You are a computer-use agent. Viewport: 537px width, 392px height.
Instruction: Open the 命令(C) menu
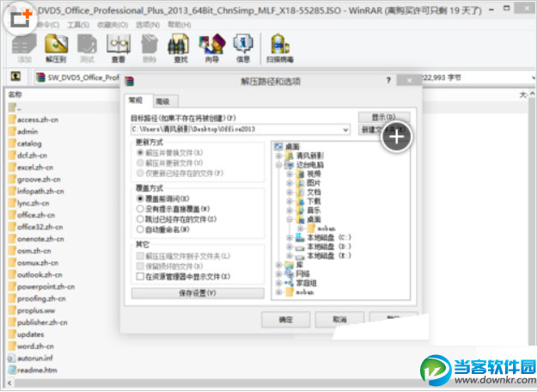pyautogui.click(x=47, y=25)
